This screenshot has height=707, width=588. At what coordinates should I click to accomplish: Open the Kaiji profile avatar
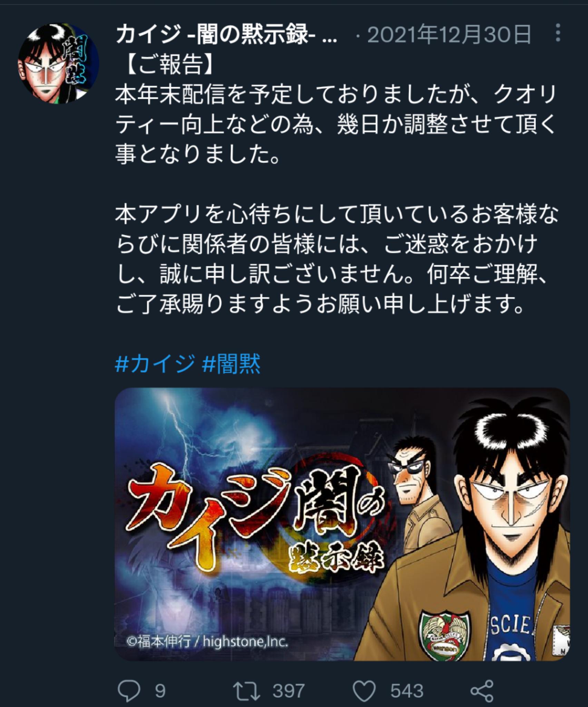tap(59, 64)
